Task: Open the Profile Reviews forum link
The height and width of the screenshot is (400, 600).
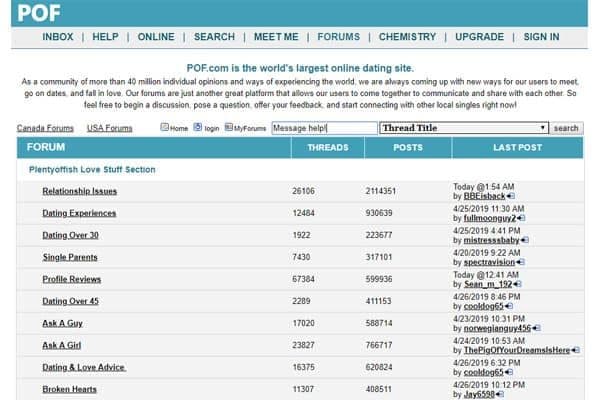Action: (71, 279)
